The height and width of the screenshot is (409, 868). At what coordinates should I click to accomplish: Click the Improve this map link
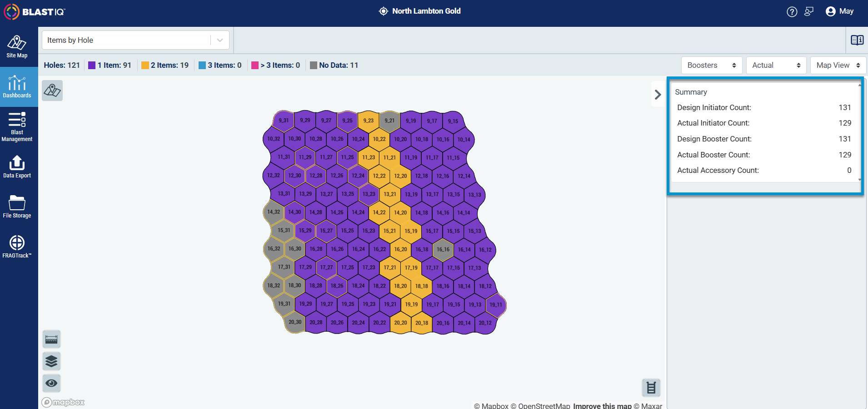click(x=602, y=406)
